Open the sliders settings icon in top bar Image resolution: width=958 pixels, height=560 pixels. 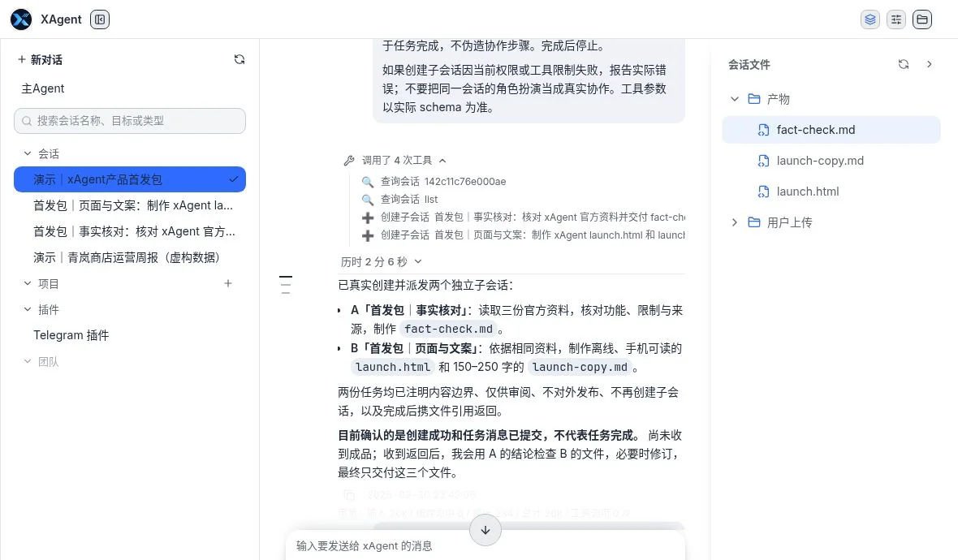[x=896, y=19]
